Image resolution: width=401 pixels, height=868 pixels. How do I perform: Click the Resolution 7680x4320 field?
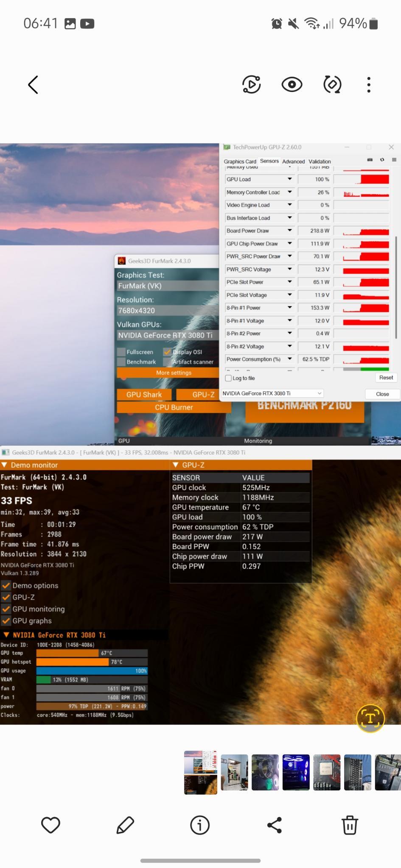pos(168,310)
